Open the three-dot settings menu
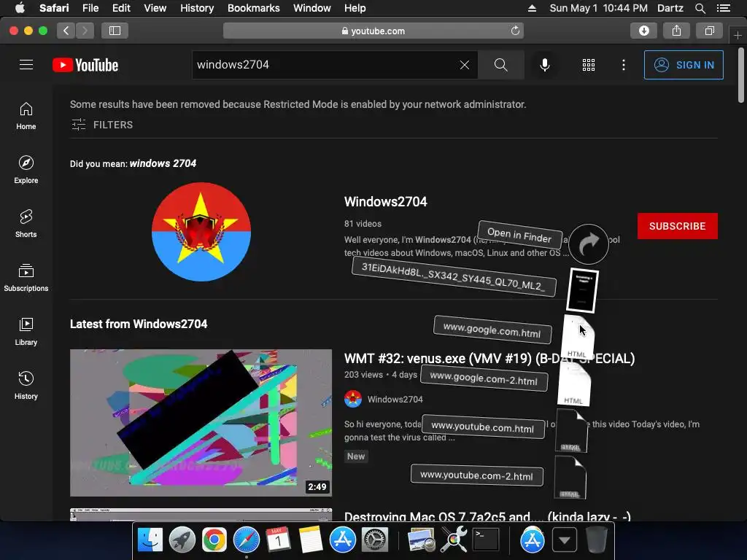Screen dimensions: 747x560 624,65
